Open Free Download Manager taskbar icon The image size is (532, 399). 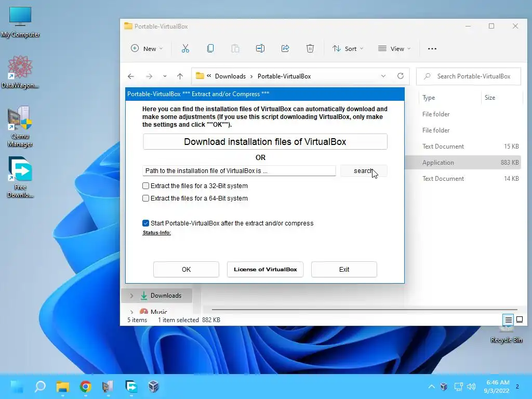pos(131,387)
